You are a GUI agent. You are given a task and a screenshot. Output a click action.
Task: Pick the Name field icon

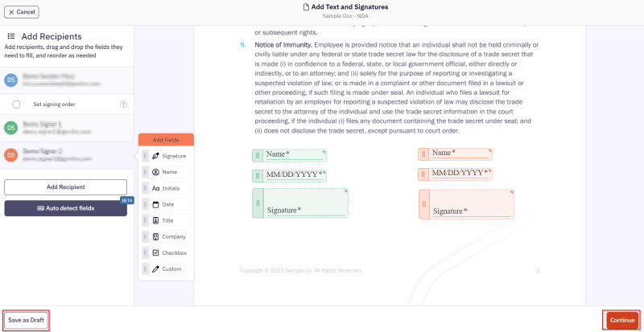[156, 172]
